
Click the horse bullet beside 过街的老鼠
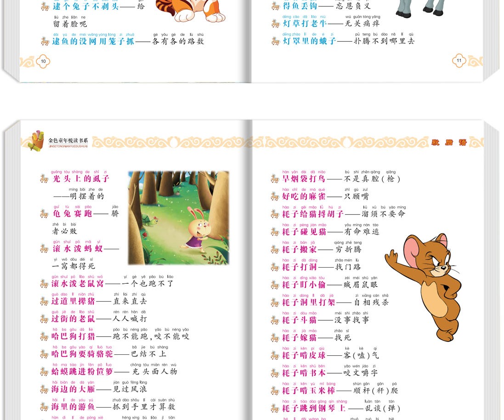pos(45,319)
